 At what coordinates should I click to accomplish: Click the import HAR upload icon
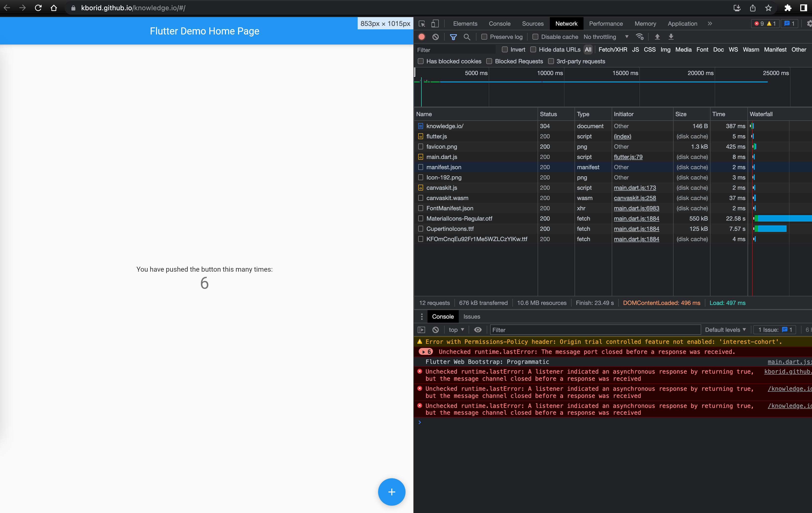657,37
